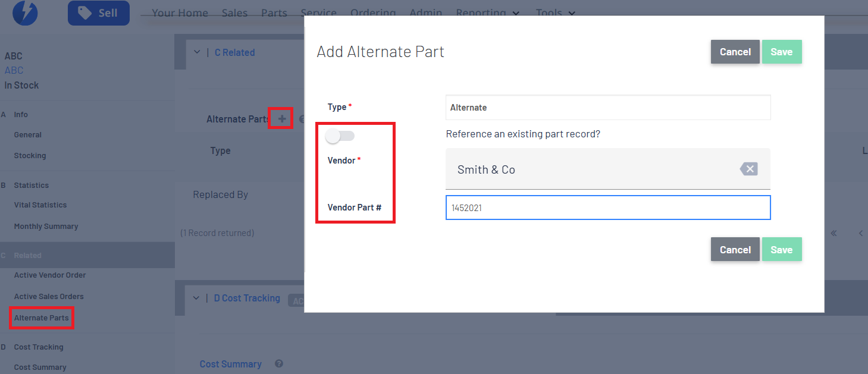Collapse the C Related section
868x374 pixels.
coord(197,52)
